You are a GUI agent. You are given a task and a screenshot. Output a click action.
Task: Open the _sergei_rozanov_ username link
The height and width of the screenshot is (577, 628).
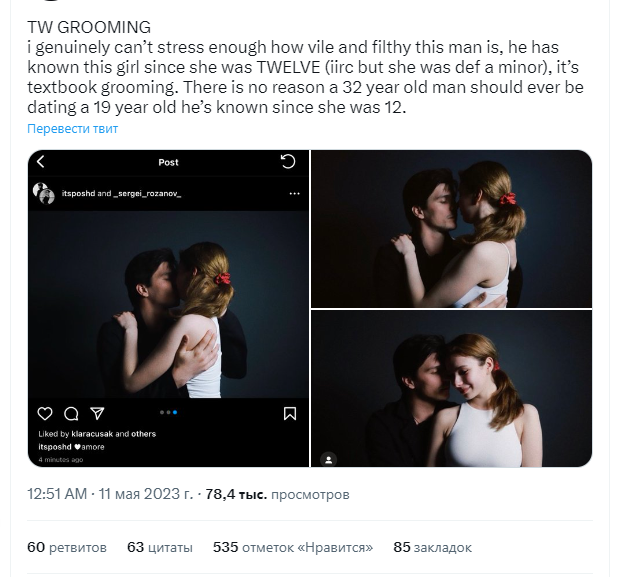(147, 193)
